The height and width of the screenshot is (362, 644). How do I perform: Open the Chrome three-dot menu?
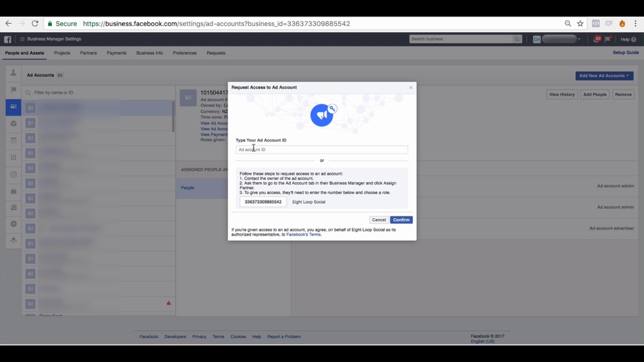click(636, 24)
